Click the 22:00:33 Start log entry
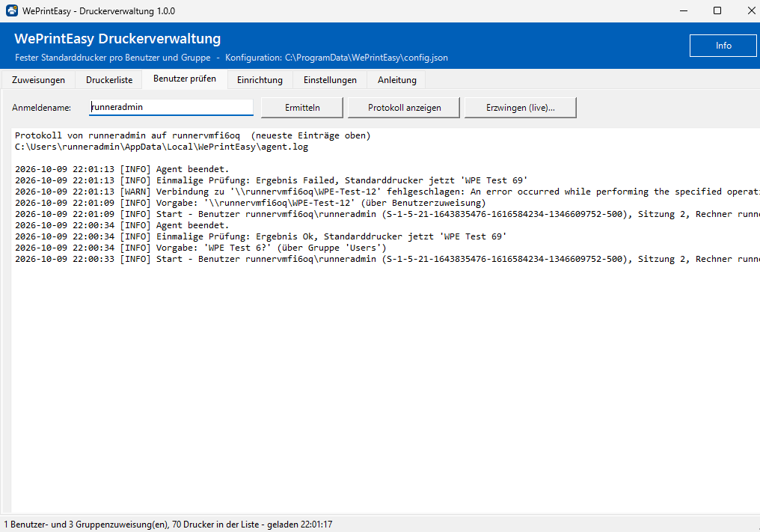Screen dimensions: 760x532 pyautogui.click(x=387, y=259)
